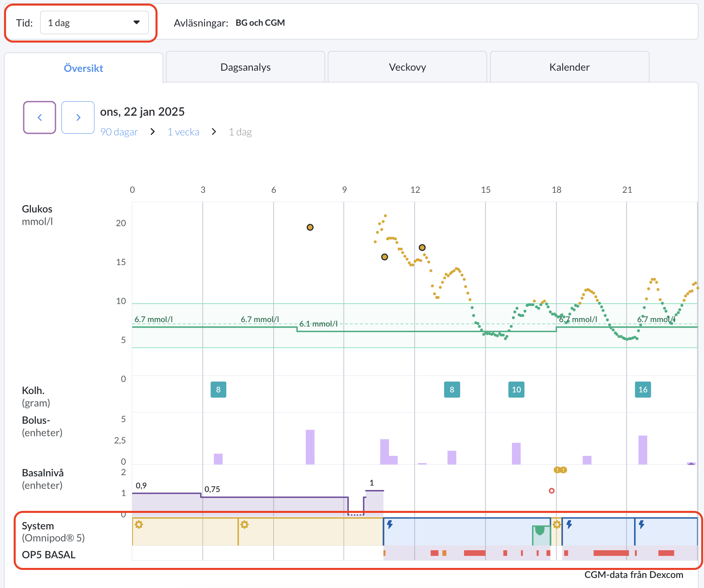Click the bolus bar under 16 gram carbs
The height and width of the screenshot is (588, 704).
pos(643,450)
